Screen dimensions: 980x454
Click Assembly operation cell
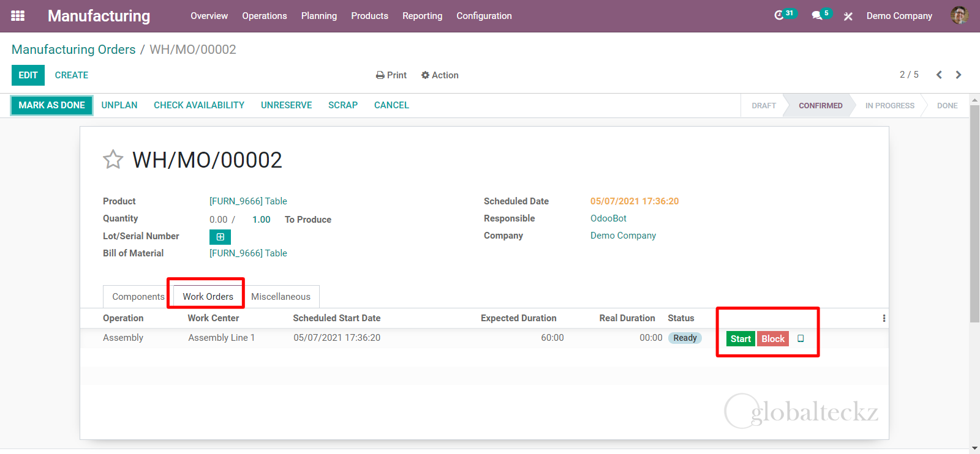coord(123,338)
